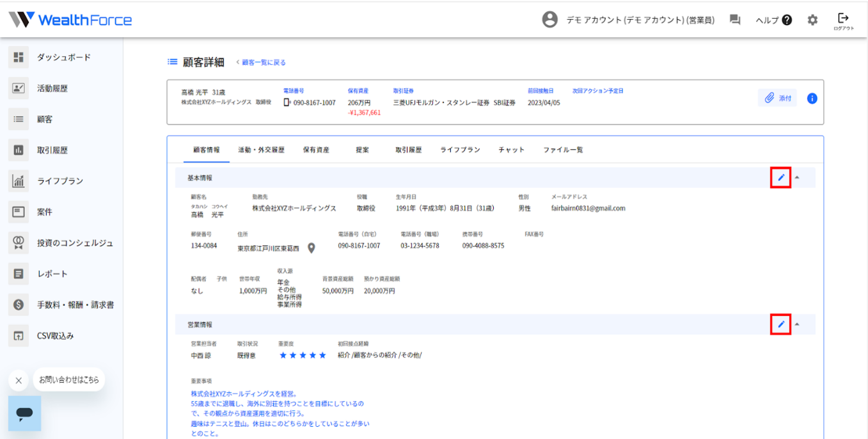Viewport: 868px width, 439px height.
Task: Open CSV取込み in the sidebar
Action: pyautogui.click(x=55, y=336)
